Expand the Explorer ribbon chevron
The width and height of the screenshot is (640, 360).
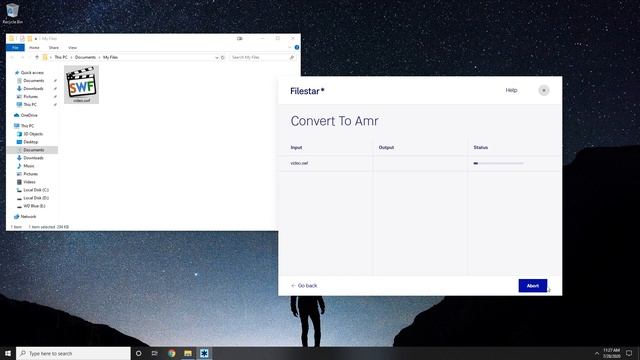point(290,48)
